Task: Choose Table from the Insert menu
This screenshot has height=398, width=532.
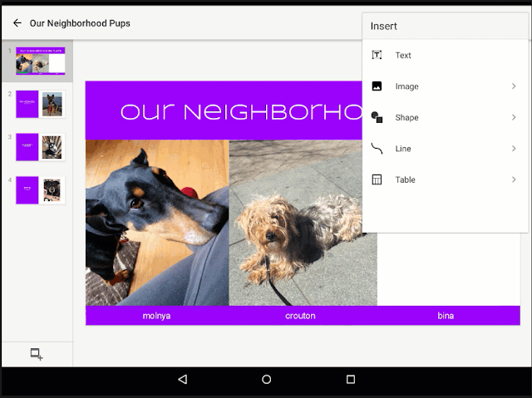Action: 405,180
